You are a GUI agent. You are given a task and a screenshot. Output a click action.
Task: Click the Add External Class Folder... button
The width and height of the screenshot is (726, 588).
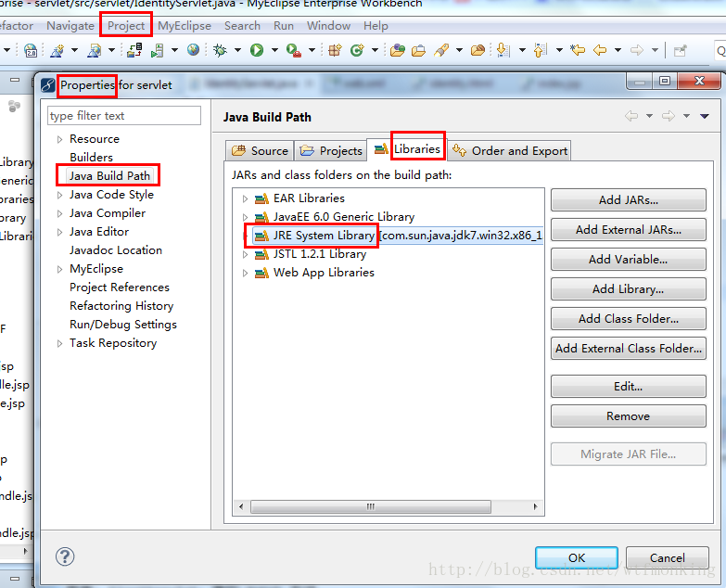pos(629,348)
